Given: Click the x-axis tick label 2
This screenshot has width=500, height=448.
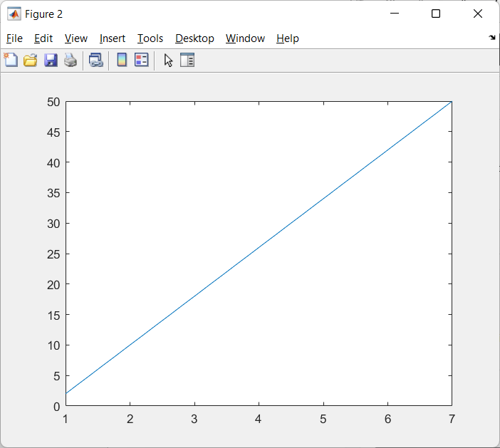Looking at the screenshot, I should click(130, 419).
